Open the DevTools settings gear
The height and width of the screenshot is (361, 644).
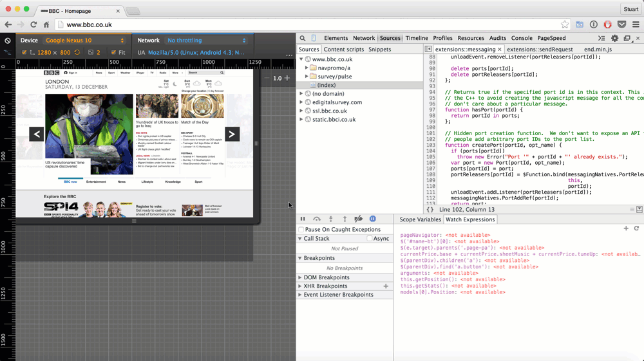point(614,38)
